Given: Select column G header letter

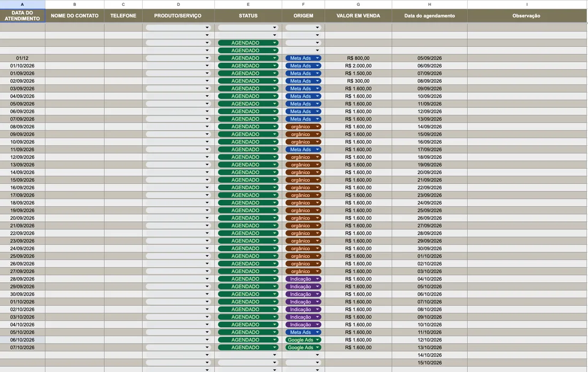Looking at the screenshot, I should [x=358, y=4].
